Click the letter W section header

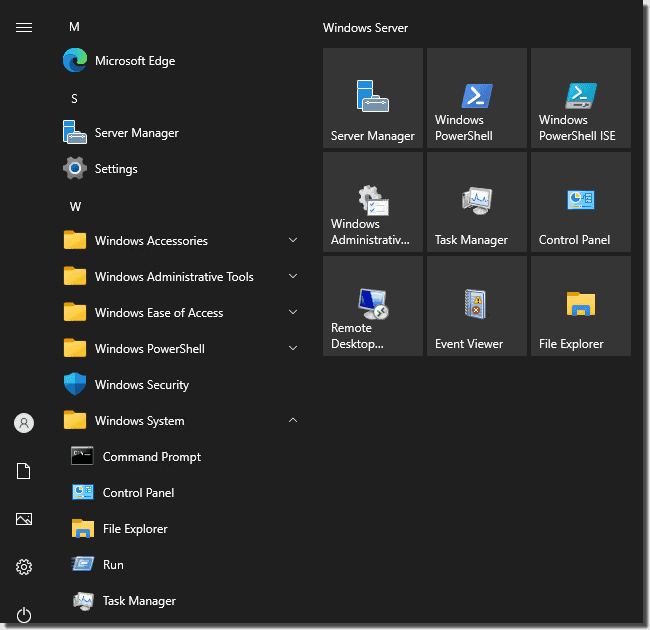(75, 207)
